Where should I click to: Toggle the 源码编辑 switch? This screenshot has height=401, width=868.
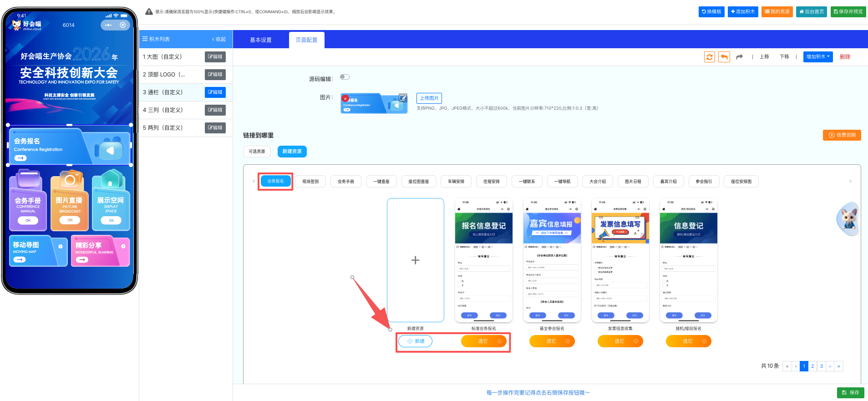click(x=345, y=77)
